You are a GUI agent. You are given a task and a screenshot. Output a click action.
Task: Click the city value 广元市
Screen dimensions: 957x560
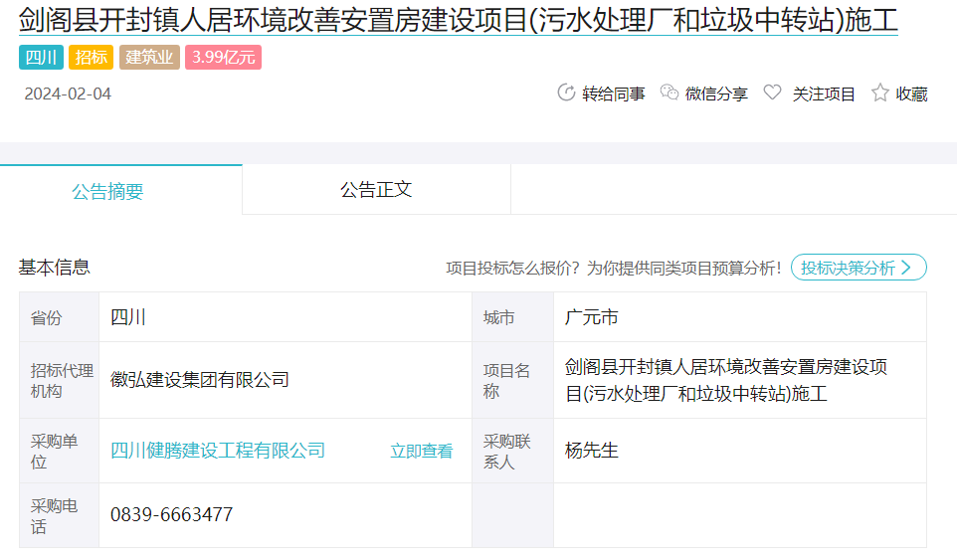pos(592,317)
